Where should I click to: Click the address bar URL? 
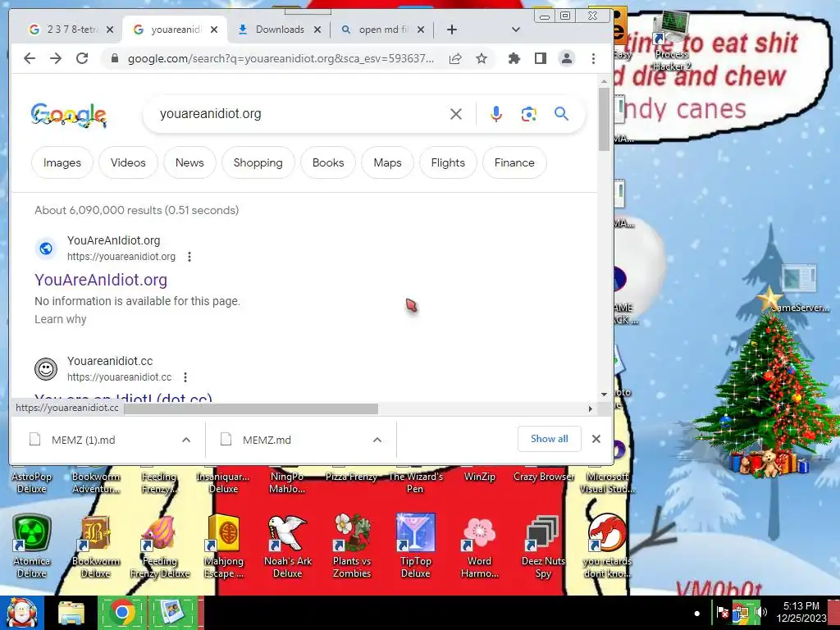click(x=281, y=58)
